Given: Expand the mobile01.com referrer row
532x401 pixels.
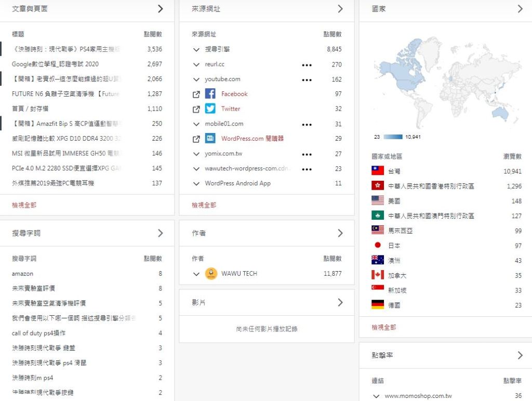Looking at the screenshot, I should (196, 124).
